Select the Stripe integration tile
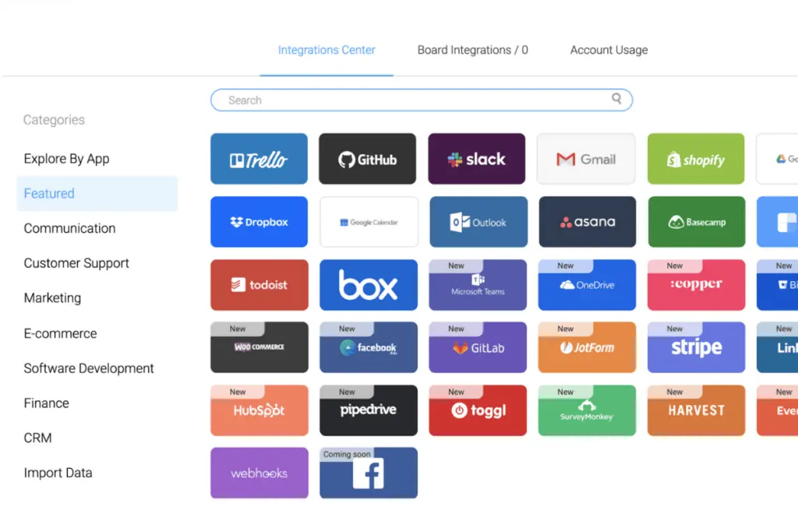The image size is (798, 532). coord(696,347)
